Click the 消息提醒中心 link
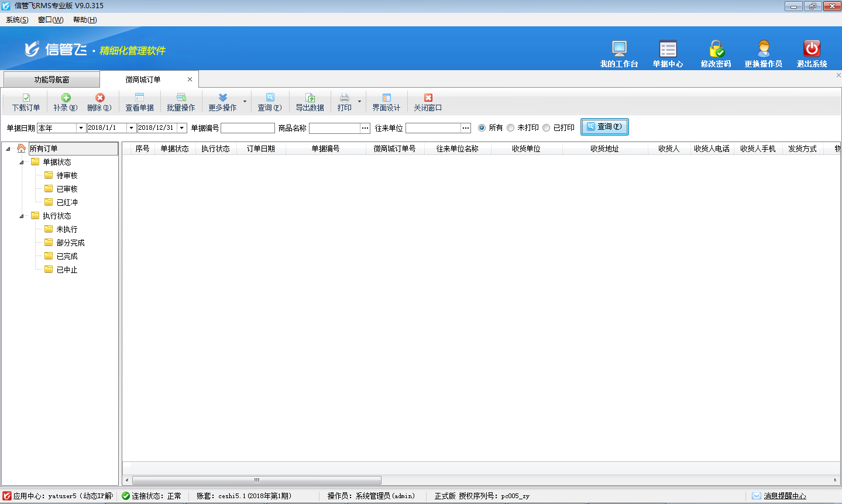 (785, 496)
